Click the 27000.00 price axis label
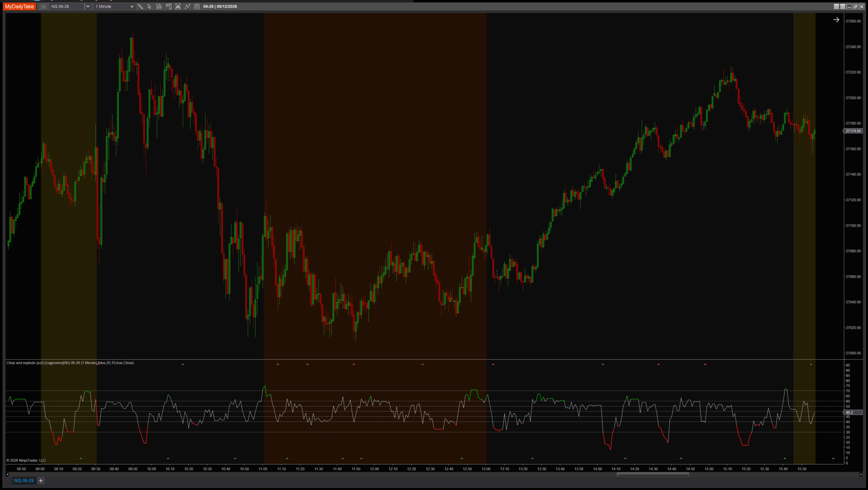The height and width of the screenshot is (490, 868). pos(853,353)
